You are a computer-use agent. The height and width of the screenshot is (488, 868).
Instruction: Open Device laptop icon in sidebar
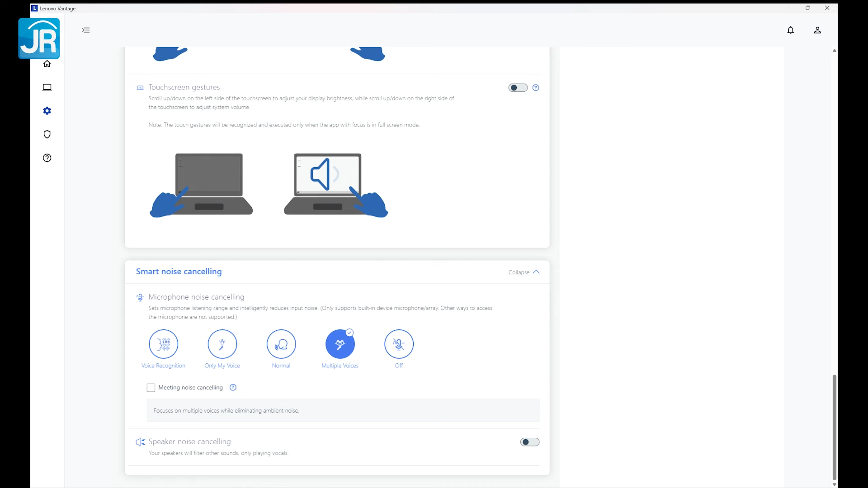pos(47,87)
